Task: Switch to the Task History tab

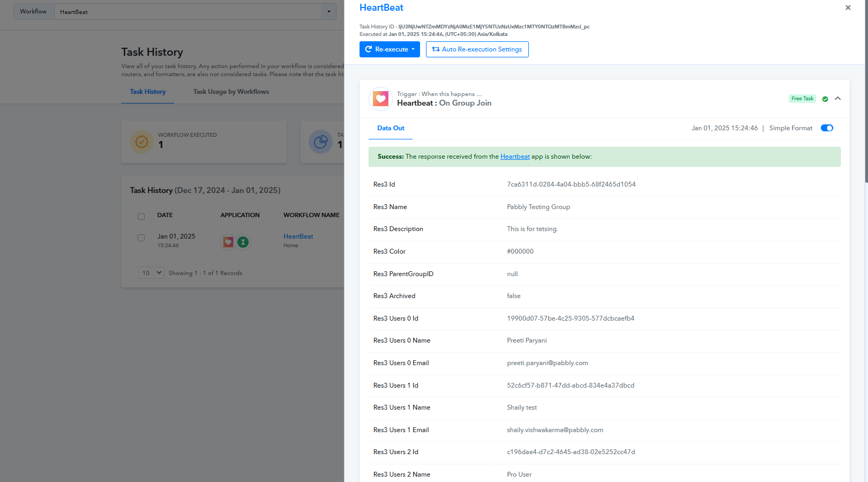Action: point(148,92)
